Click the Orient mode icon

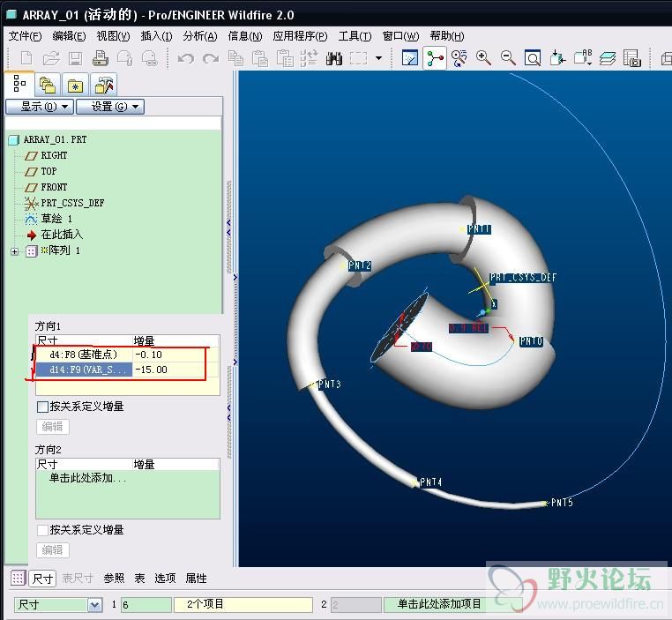[x=459, y=58]
